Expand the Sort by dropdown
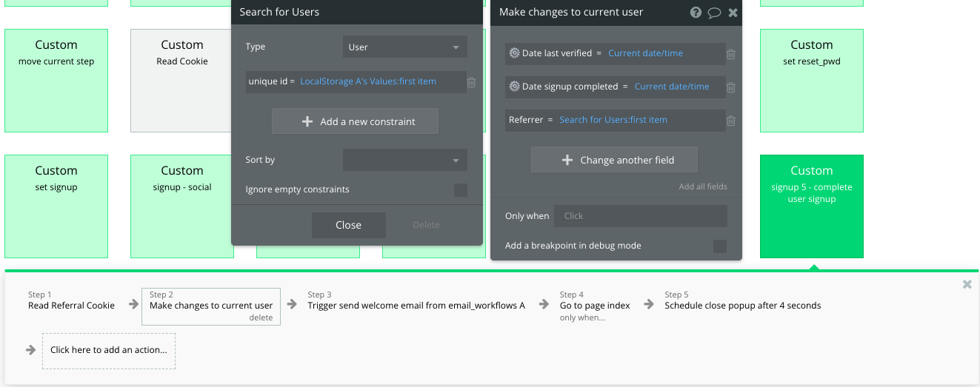Image resolution: width=980 pixels, height=387 pixels. point(404,160)
